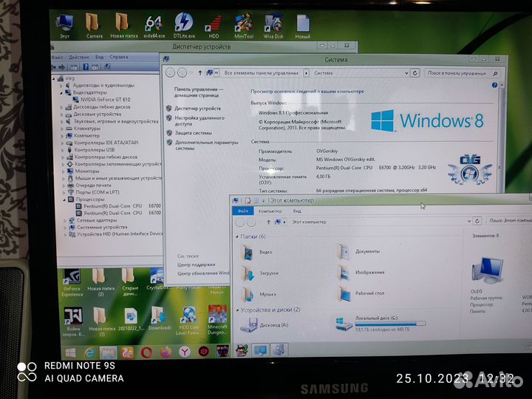Collapse the Видеоадаптеры node in Device Manager
Viewport: 532px width, 399px height.
pos(61,92)
